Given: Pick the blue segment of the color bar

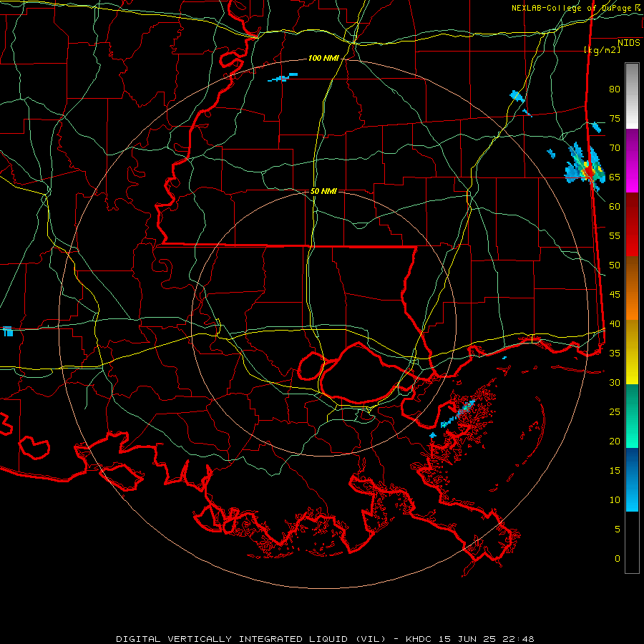Looking at the screenshot, I should pos(632,479).
